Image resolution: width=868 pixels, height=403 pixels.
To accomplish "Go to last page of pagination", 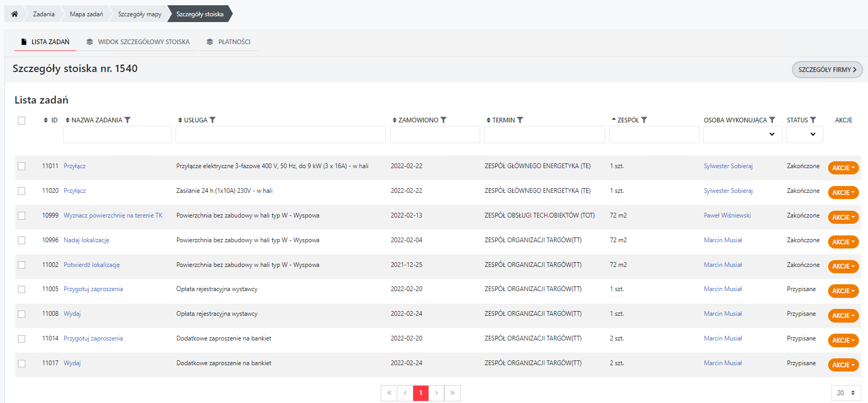I will click(x=452, y=393).
